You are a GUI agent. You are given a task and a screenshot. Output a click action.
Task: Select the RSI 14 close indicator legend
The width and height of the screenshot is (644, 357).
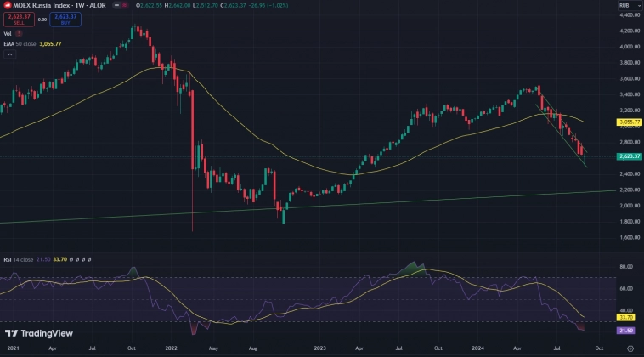19,259
